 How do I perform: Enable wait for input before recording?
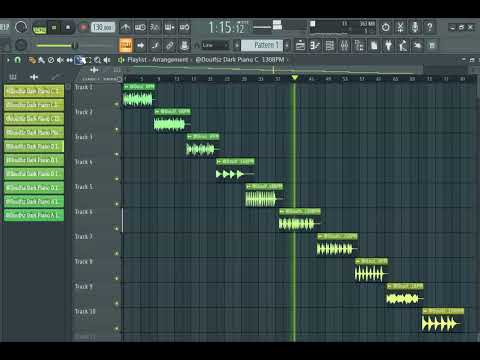tap(140, 27)
